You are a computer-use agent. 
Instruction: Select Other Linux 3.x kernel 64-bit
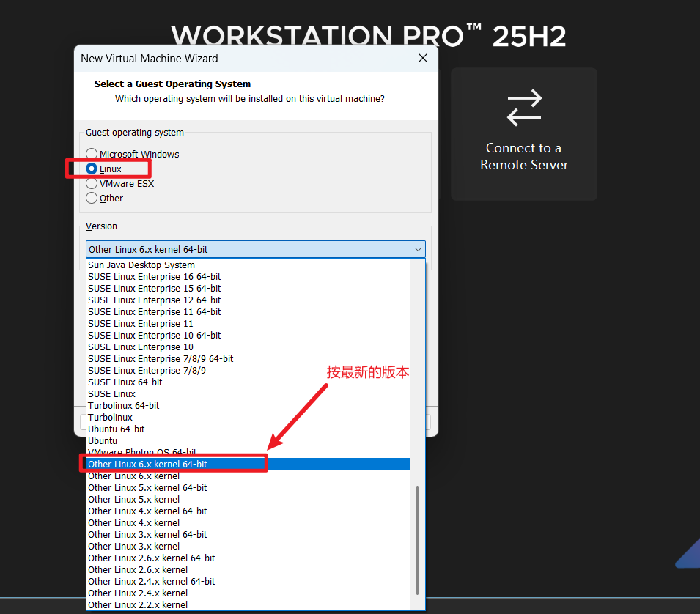click(248, 535)
